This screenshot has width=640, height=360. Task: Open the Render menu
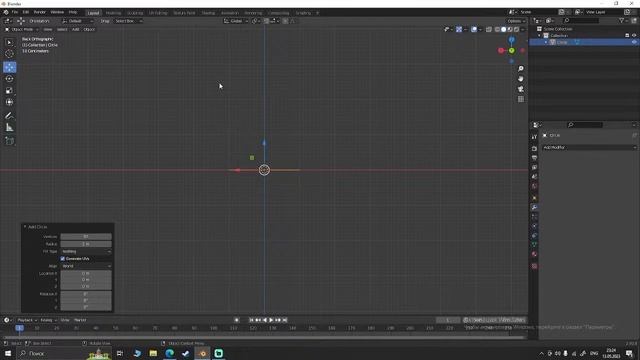(x=40, y=12)
